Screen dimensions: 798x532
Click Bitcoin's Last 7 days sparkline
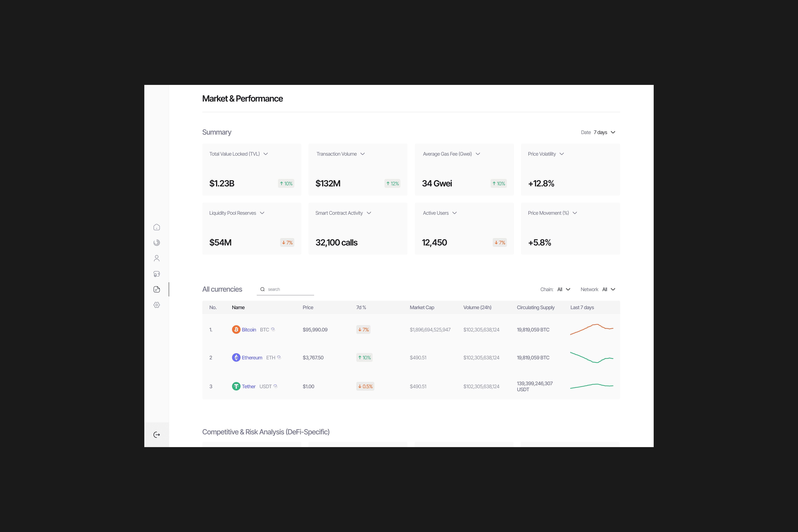pos(591,329)
